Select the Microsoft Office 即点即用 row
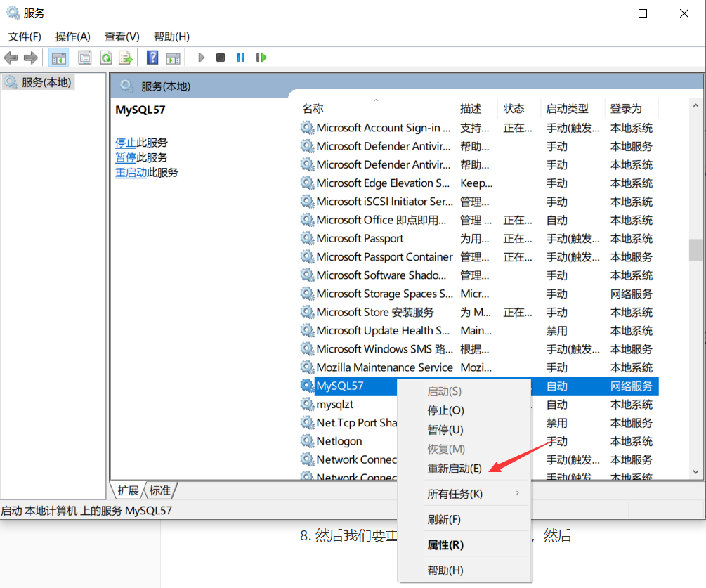Screen dimensions: 706x588 click(478, 220)
